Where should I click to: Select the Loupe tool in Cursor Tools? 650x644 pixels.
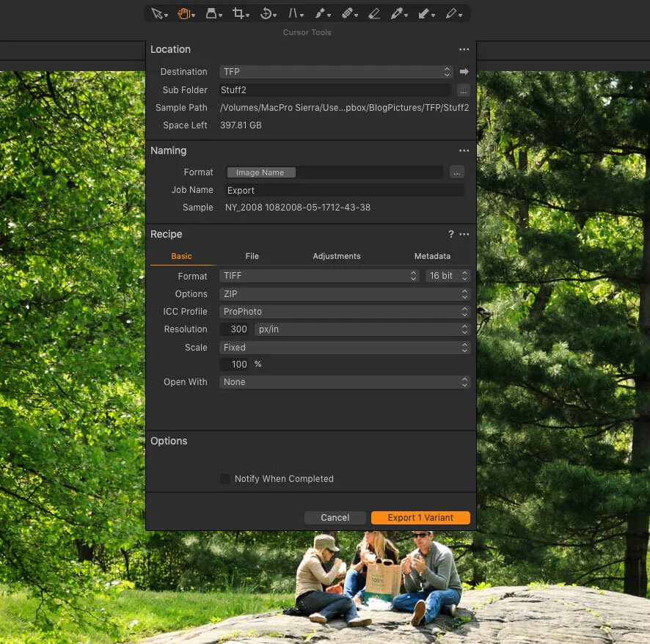coord(211,14)
